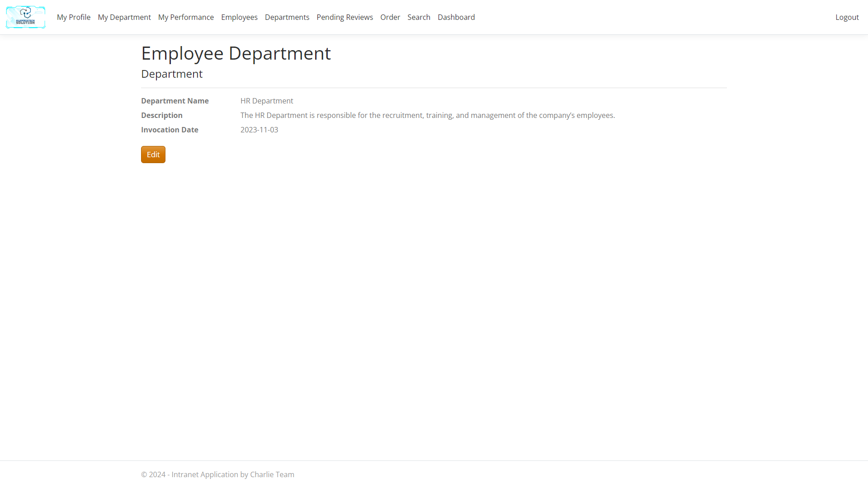The height and width of the screenshot is (488, 868).
Task: Go to the Dashboard
Action: tap(456, 17)
